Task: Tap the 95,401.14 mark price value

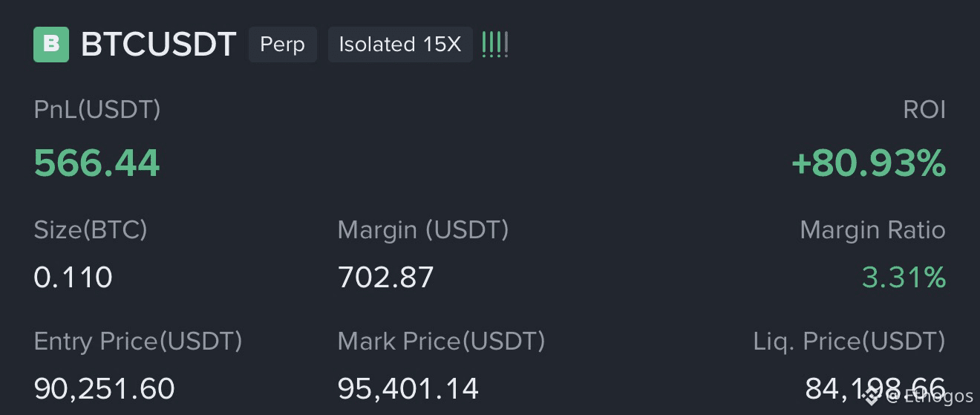Action: tap(408, 389)
